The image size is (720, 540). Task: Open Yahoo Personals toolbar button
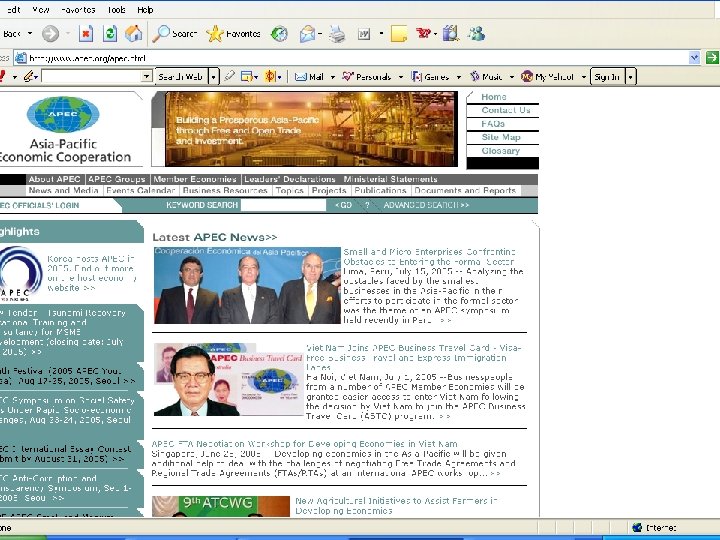tap(366, 77)
